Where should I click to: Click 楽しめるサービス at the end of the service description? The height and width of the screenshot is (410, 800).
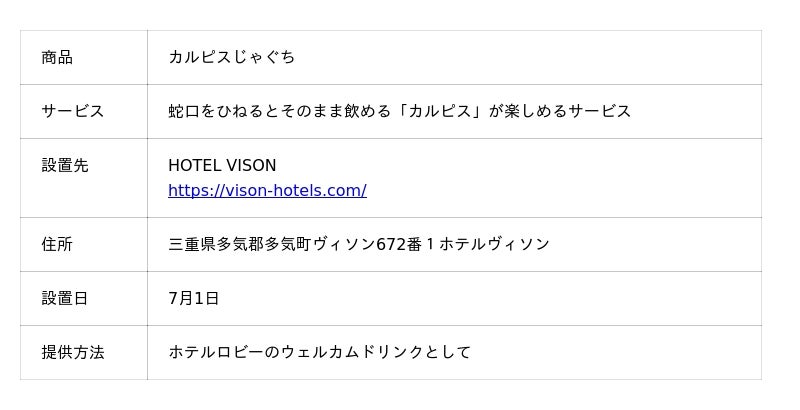pyautogui.click(x=568, y=111)
